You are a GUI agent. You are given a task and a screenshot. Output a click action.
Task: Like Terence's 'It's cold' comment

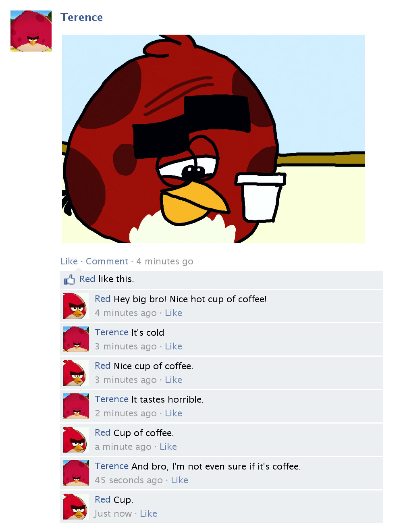point(173,346)
